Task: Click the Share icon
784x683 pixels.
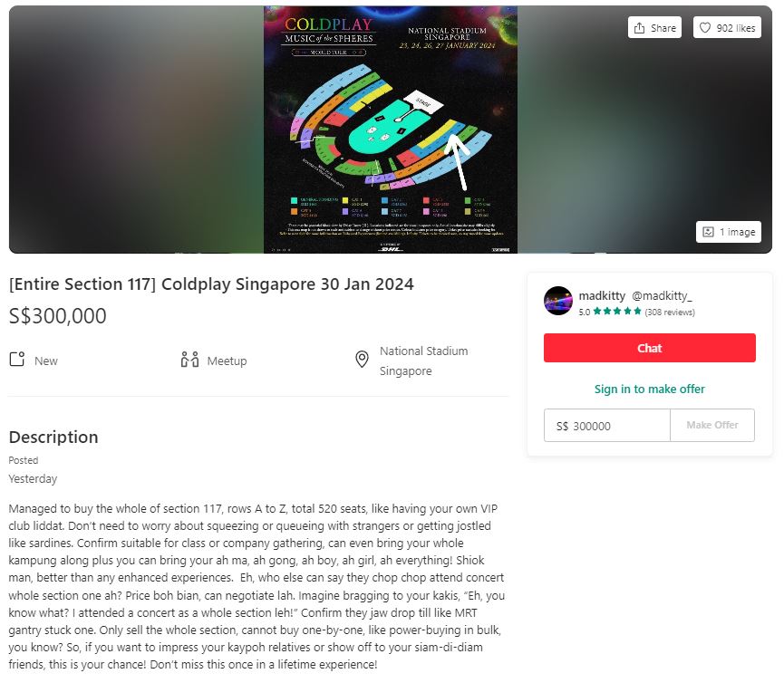Action: pyautogui.click(x=639, y=28)
